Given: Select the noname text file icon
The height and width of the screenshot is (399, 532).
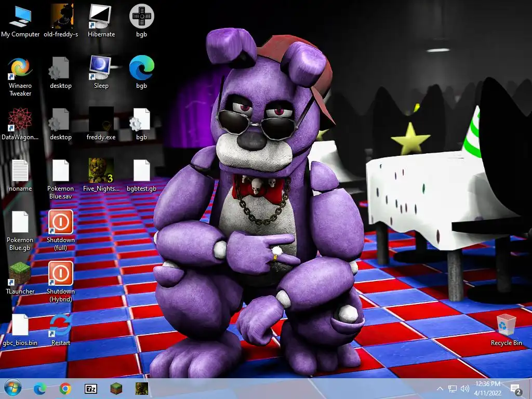Looking at the screenshot, I should (20, 176).
